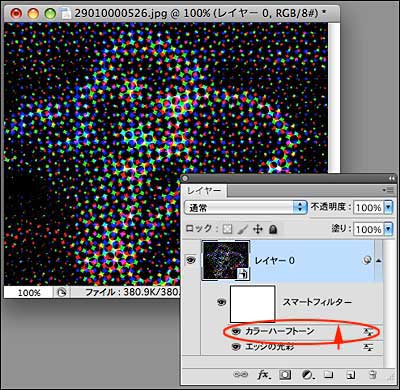Image resolution: width=400 pixels, height=390 pixels.
Task: Lock position move icon
Action: click(x=258, y=229)
